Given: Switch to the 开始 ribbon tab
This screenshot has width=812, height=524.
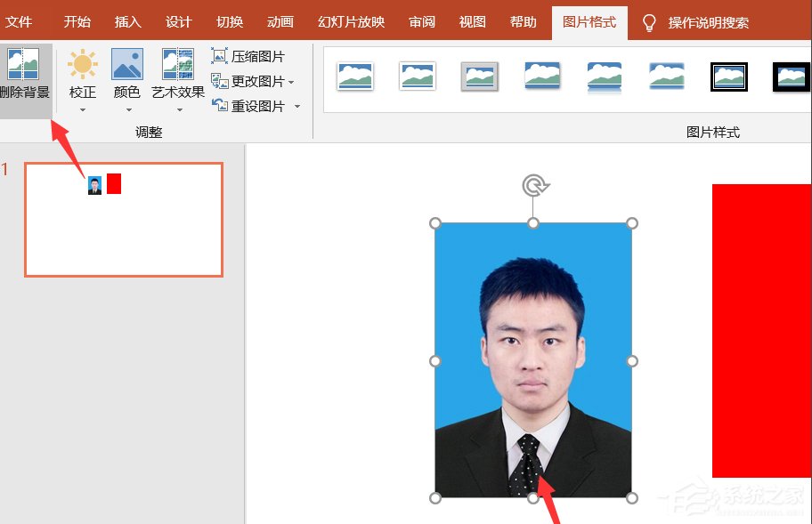Looking at the screenshot, I should 77,22.
